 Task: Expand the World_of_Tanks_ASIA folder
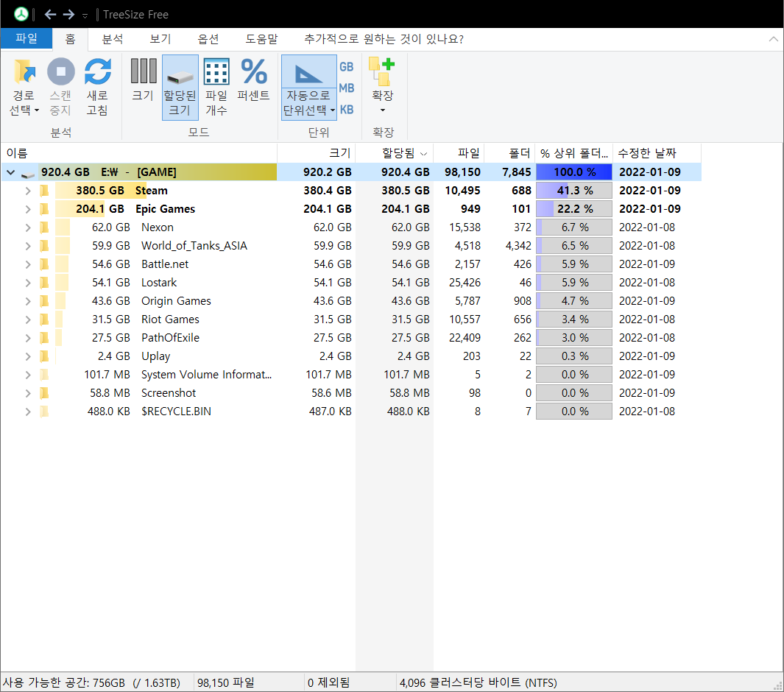coord(28,246)
